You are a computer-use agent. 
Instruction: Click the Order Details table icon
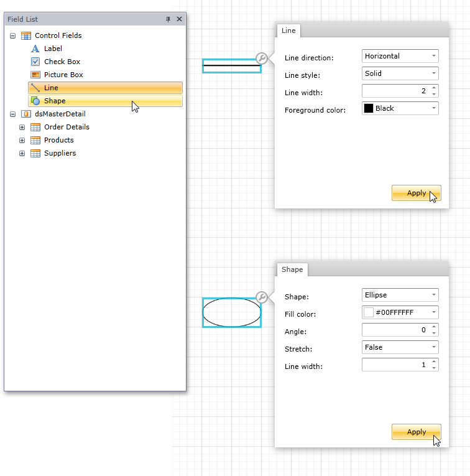tap(35, 127)
